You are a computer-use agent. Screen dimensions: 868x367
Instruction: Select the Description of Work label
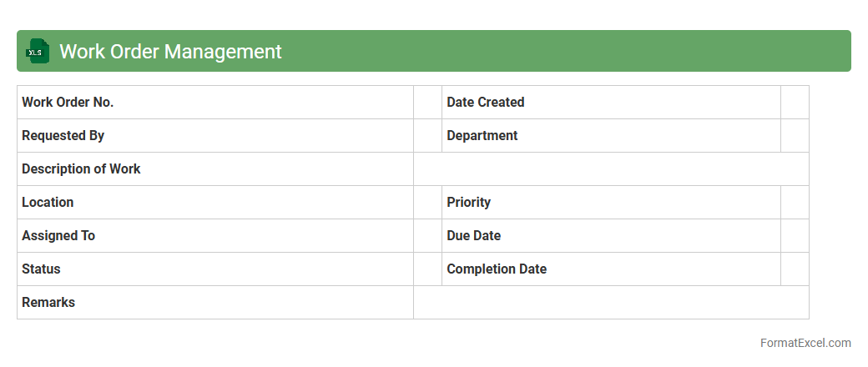(214, 168)
